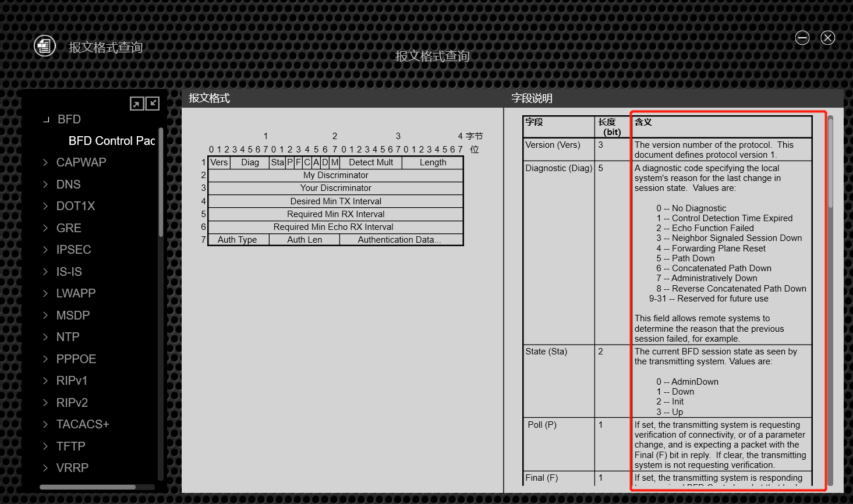853x504 pixels.
Task: Click the My Discriminator row
Action: tap(335, 175)
